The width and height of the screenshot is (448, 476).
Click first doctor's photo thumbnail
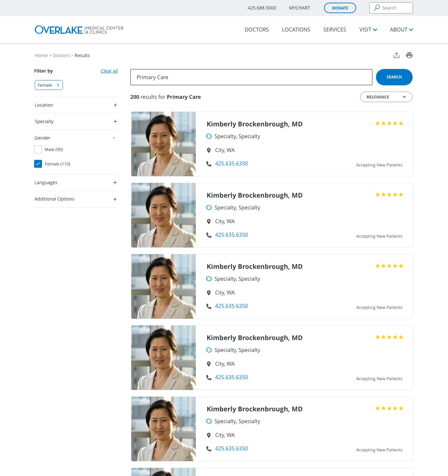point(163,144)
